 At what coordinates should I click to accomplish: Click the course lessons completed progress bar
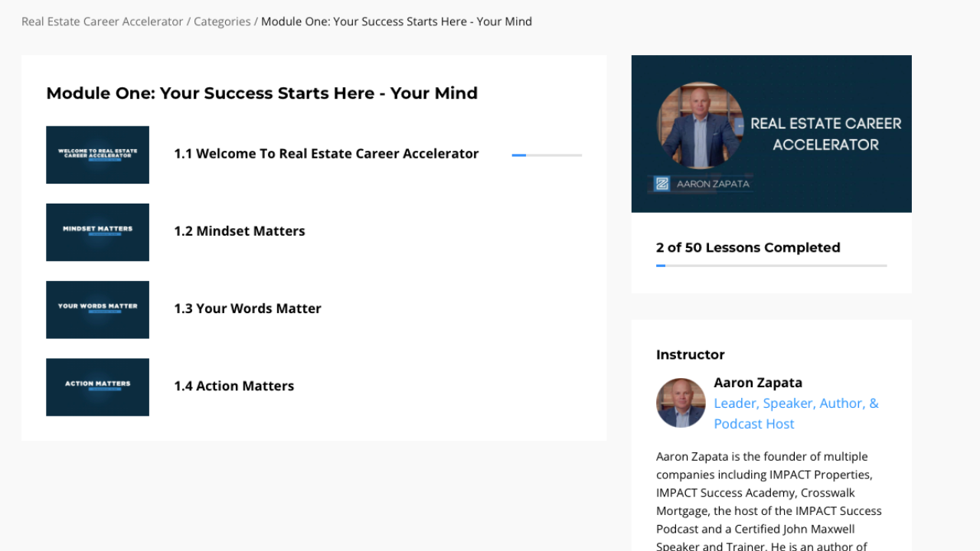click(771, 266)
